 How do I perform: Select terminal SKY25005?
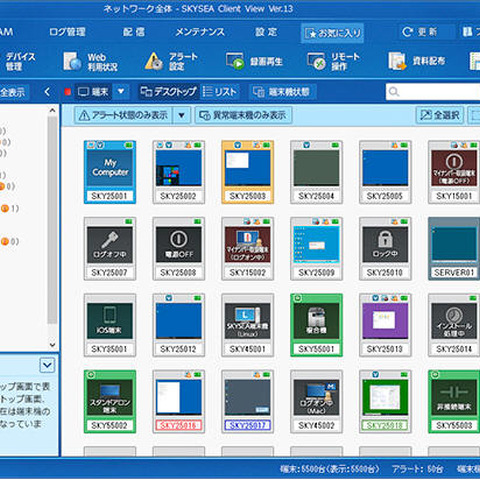tap(385, 172)
